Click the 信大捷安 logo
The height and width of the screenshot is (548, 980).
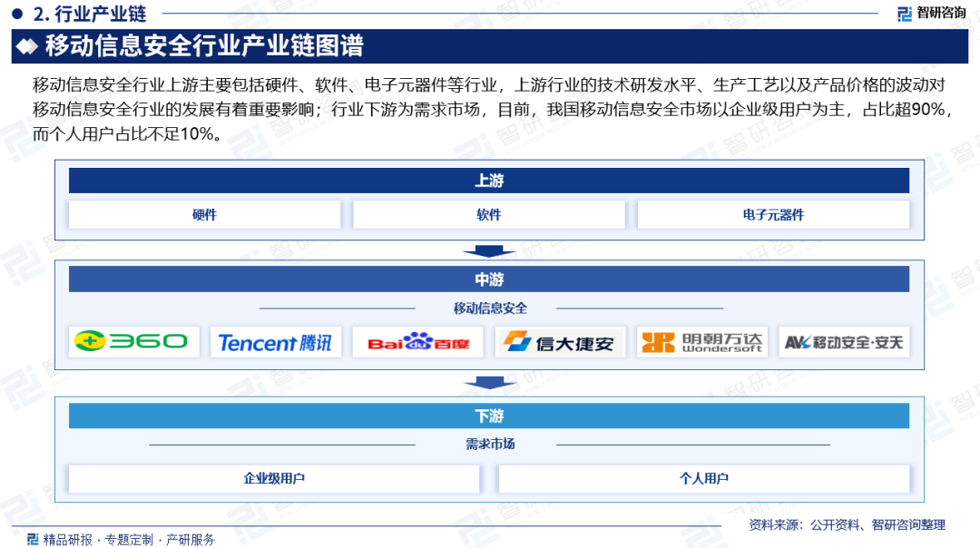[560, 342]
